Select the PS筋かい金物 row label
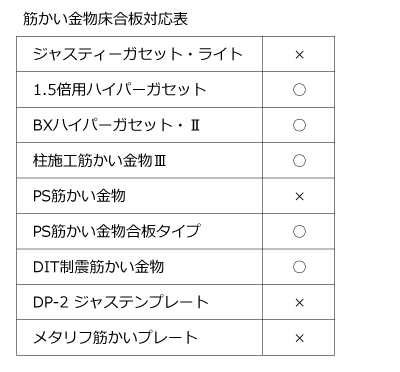Image resolution: width=400 pixels, height=372 pixels. pyautogui.click(x=79, y=196)
